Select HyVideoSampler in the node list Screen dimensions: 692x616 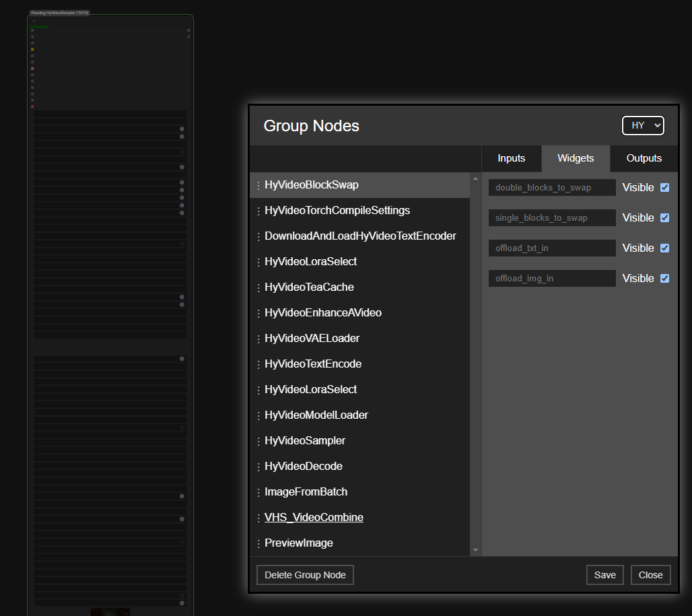359,441
